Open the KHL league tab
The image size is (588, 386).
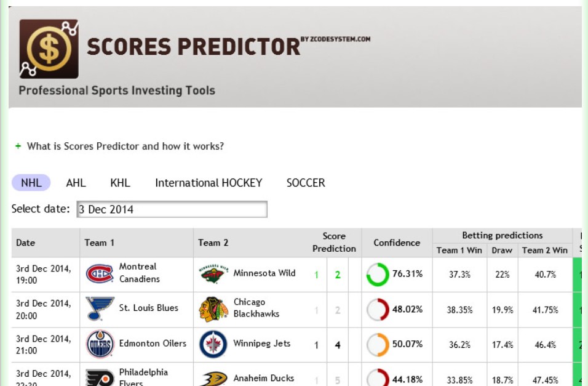pos(120,183)
